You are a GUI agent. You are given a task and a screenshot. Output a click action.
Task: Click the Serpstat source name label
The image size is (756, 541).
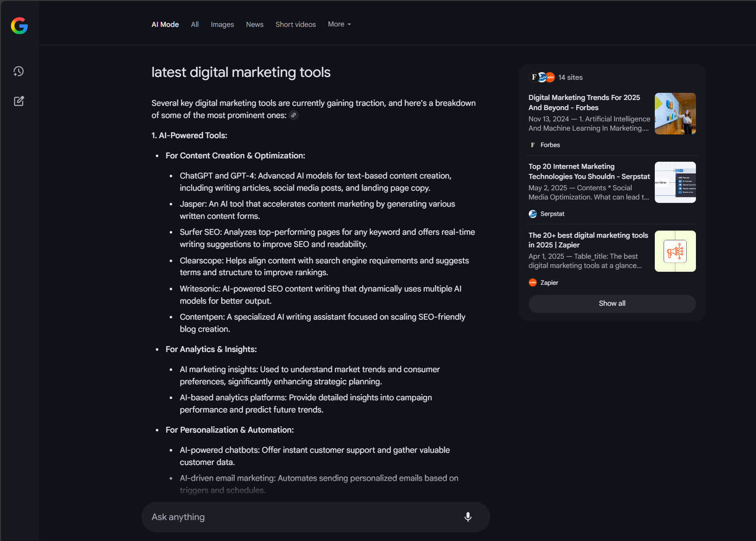(552, 214)
